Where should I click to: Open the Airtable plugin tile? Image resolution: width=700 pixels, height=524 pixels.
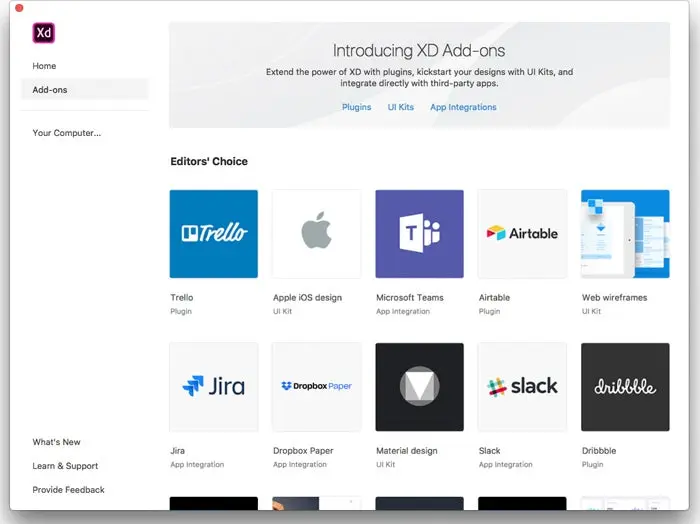pos(522,234)
